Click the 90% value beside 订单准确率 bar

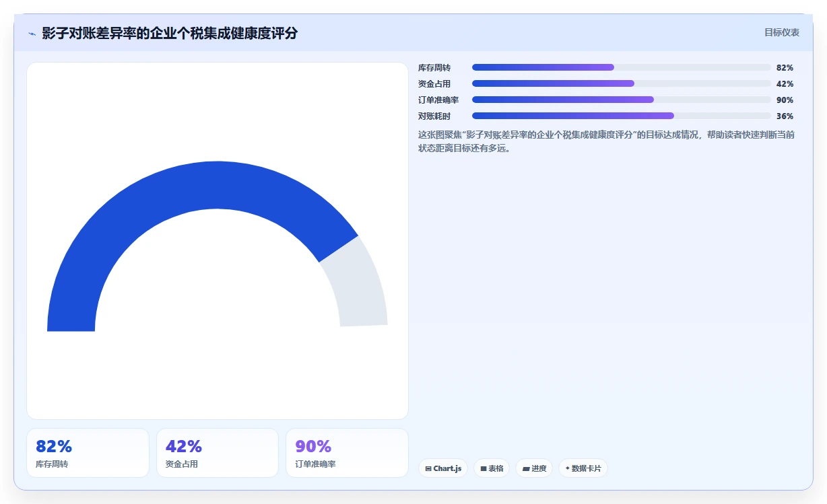(785, 100)
